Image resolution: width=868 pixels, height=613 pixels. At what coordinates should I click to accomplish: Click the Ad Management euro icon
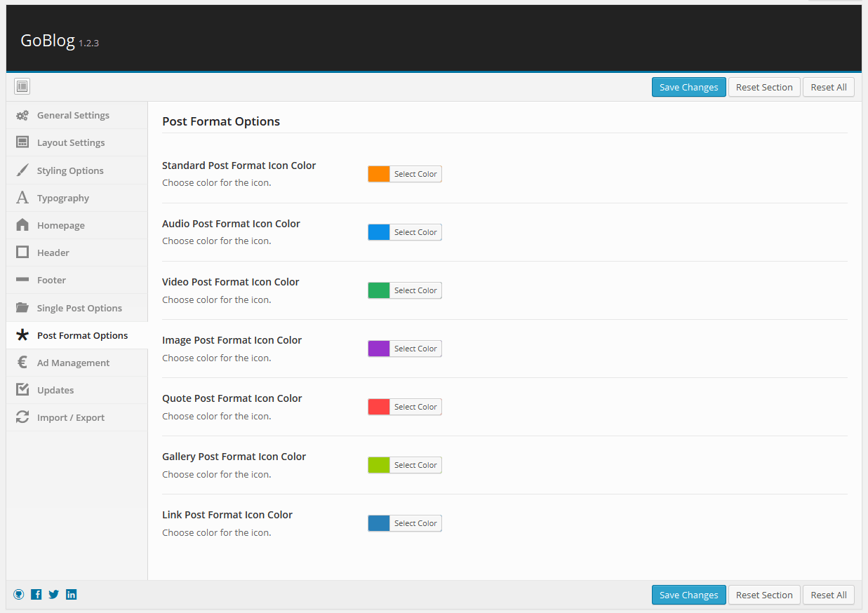pos(22,363)
